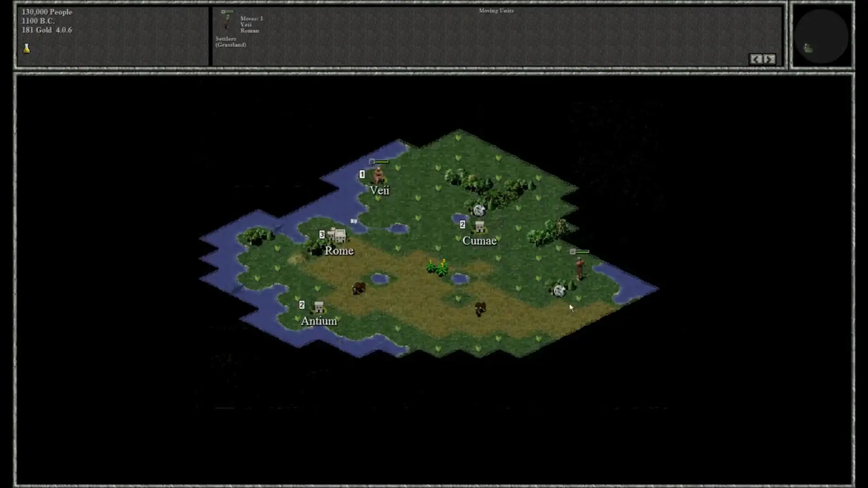Screen dimensions: 868x488
Task: Click the '130,000 People' population text
Action: click(x=47, y=12)
